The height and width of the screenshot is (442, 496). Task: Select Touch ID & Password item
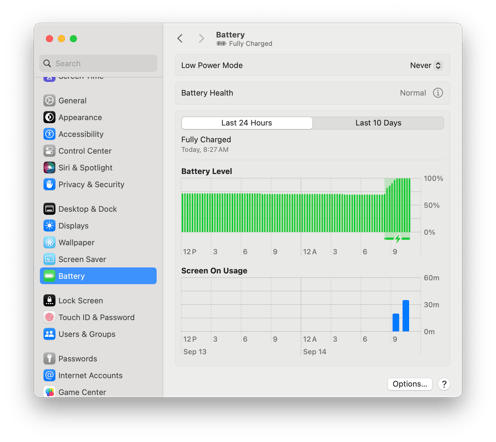tap(98, 317)
